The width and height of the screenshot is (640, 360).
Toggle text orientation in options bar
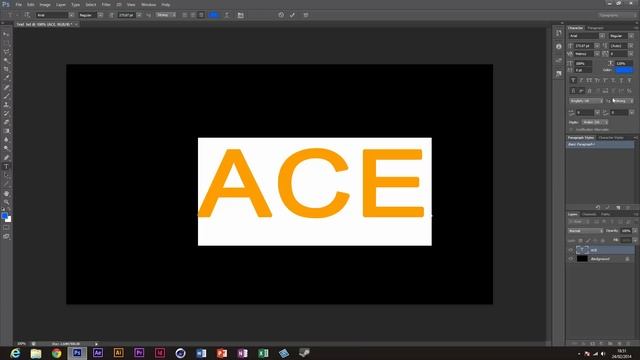27,15
